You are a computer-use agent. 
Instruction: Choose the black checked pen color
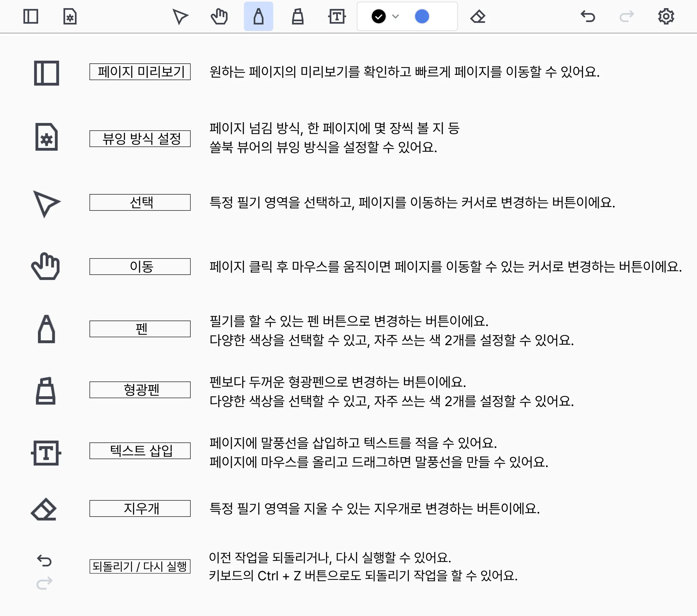(378, 16)
